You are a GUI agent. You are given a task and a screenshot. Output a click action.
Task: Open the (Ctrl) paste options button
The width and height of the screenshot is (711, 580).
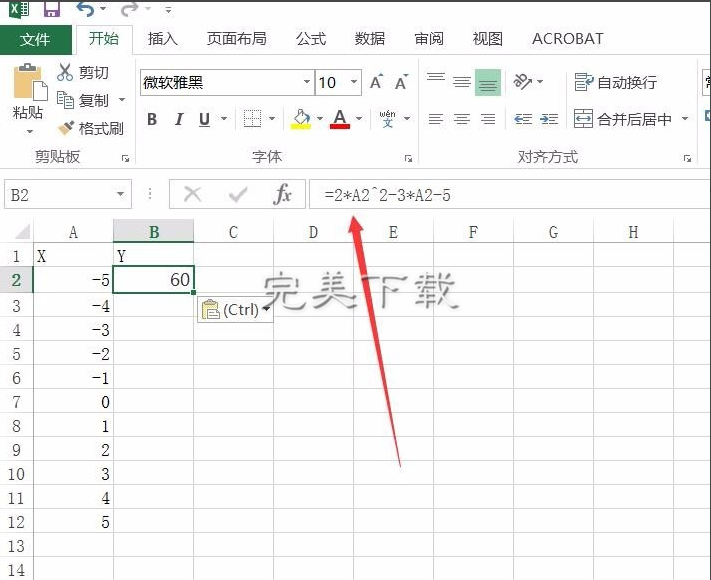pyautogui.click(x=235, y=310)
